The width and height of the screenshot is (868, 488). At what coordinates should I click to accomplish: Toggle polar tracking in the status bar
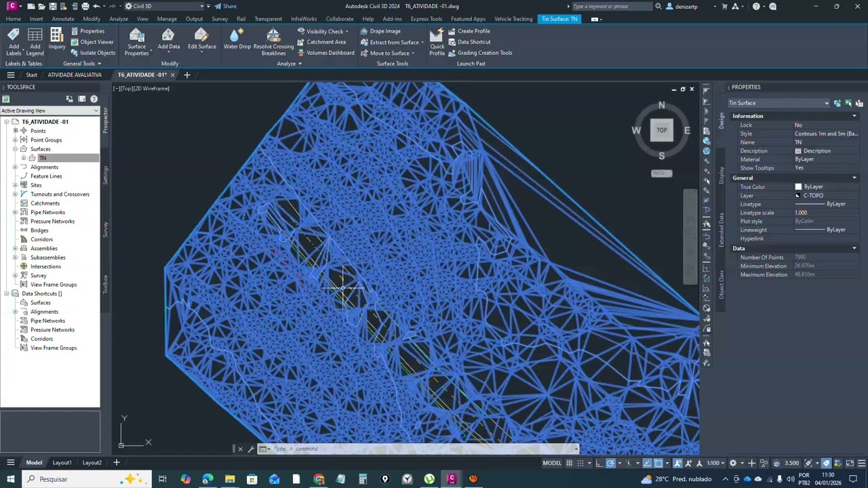pos(610,463)
